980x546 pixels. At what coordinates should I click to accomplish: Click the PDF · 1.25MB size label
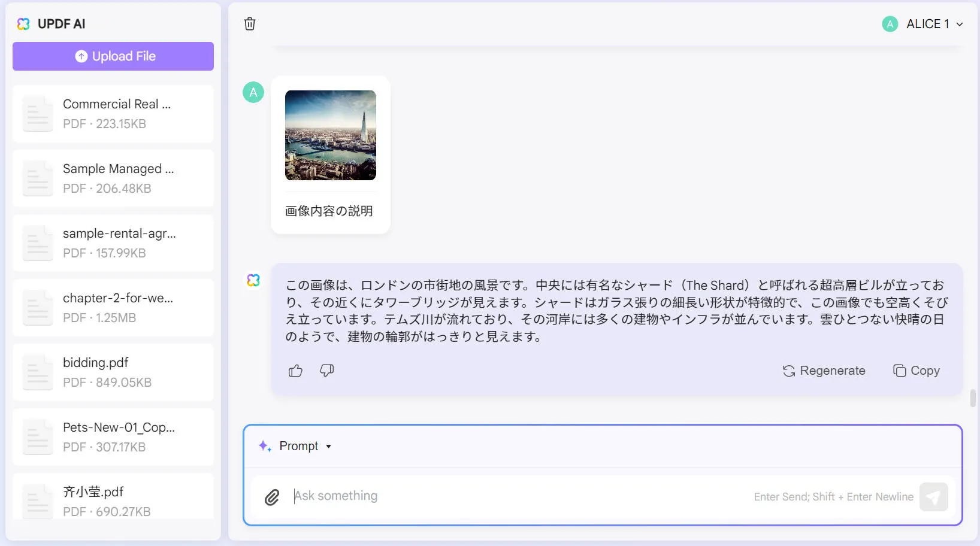99,318
